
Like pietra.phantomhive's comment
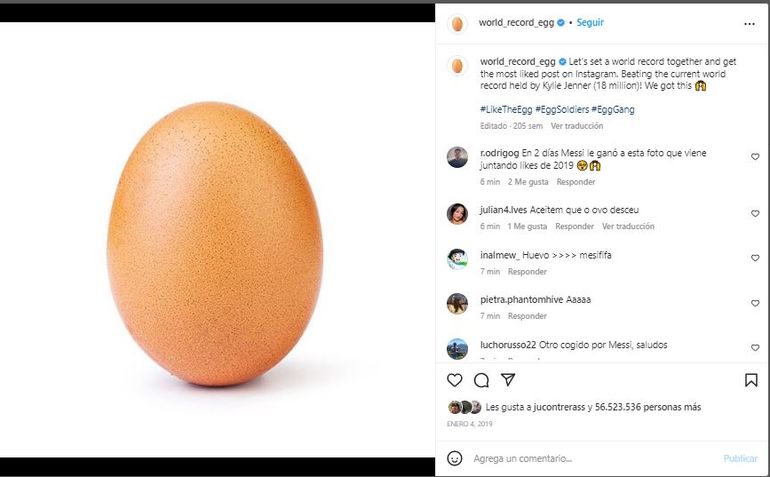click(755, 303)
